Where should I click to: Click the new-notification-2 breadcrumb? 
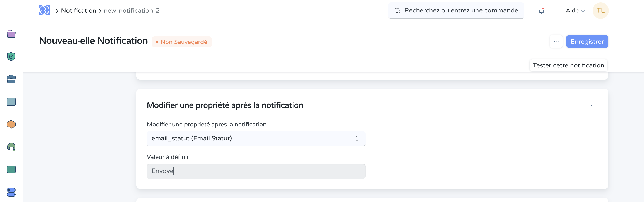132,10
